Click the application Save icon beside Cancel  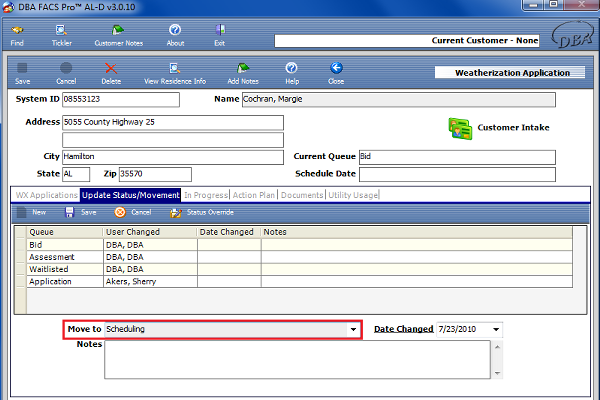(22, 68)
